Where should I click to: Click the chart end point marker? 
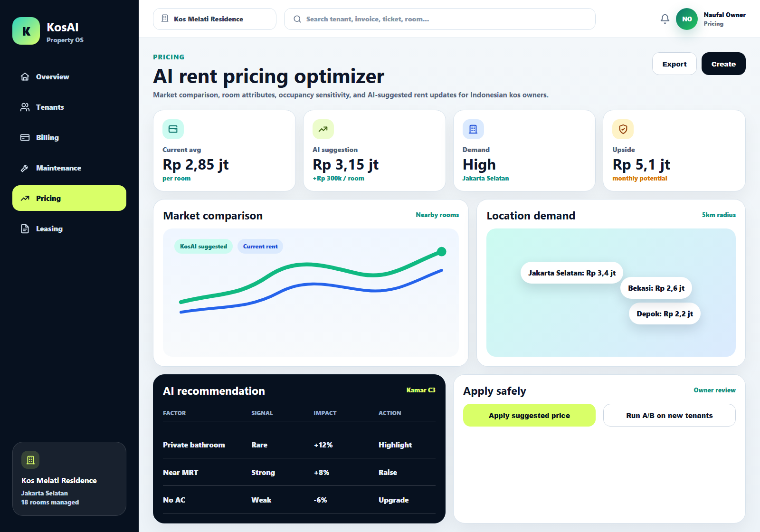point(441,252)
